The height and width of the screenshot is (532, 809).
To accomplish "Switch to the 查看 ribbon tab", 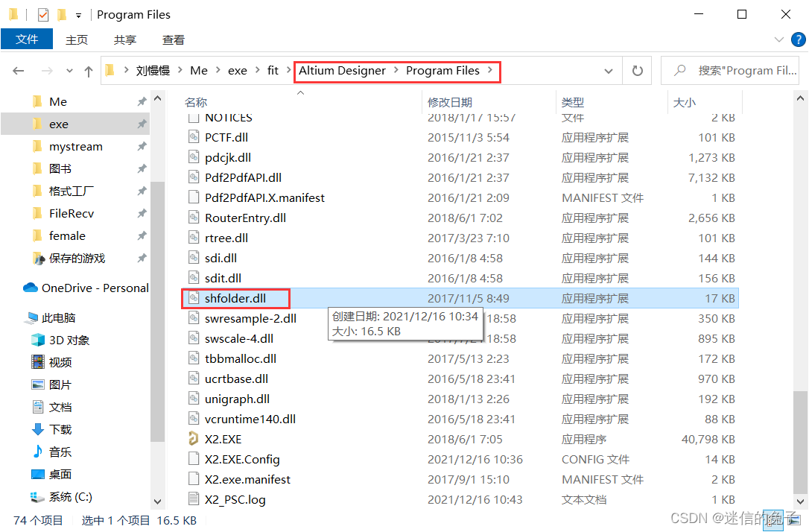I will click(x=173, y=39).
